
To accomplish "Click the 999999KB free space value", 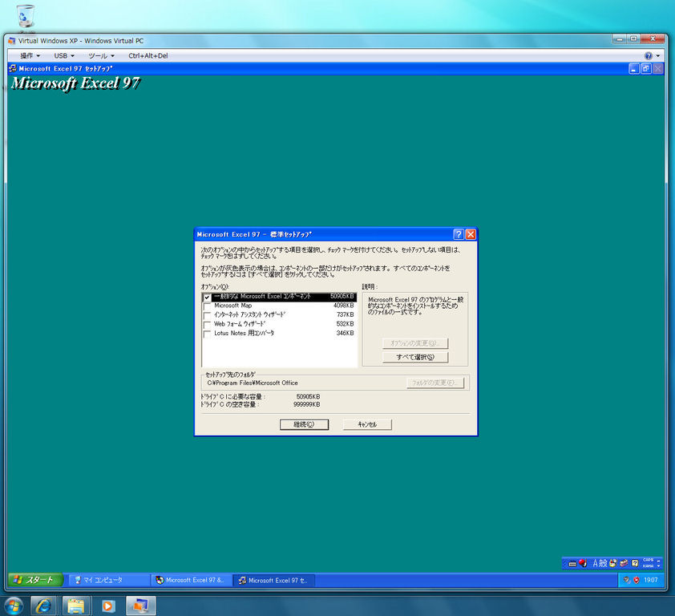I will click(306, 404).
